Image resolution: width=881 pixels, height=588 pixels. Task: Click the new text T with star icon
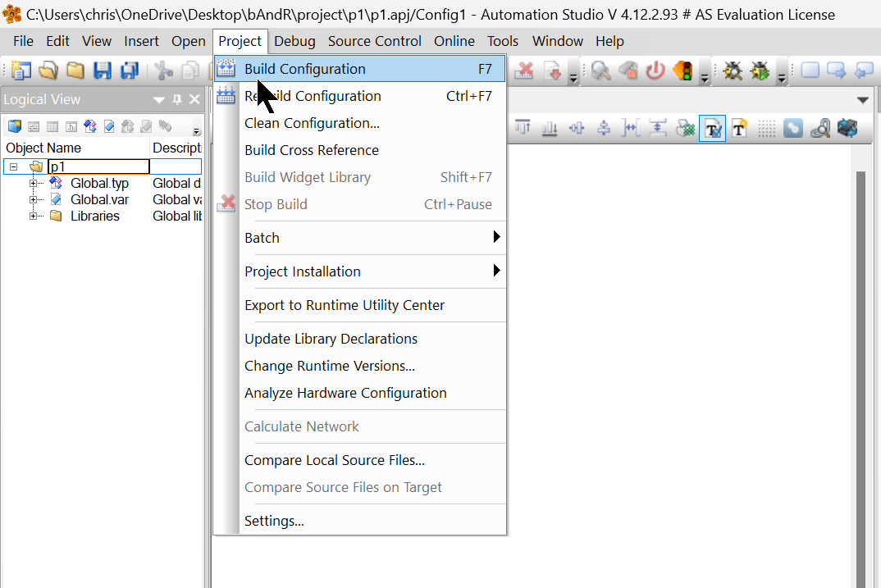point(739,129)
